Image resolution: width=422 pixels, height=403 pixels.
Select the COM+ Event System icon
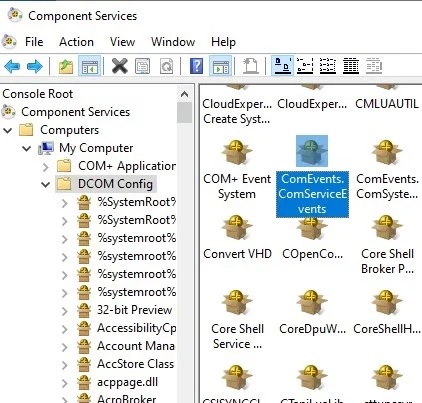(x=237, y=153)
